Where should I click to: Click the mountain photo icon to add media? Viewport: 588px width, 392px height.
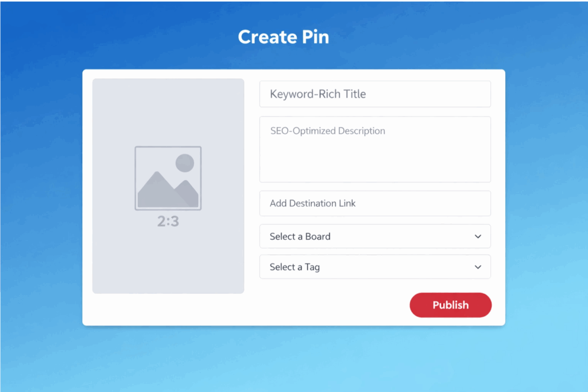[x=168, y=178]
